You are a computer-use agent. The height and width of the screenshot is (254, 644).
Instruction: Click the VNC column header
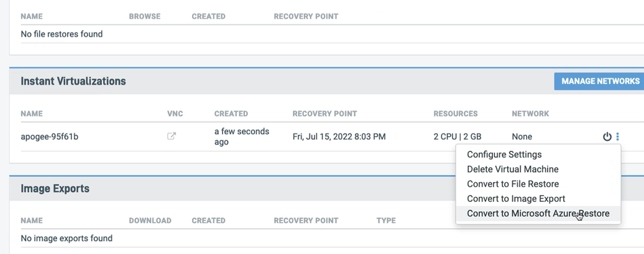[175, 114]
